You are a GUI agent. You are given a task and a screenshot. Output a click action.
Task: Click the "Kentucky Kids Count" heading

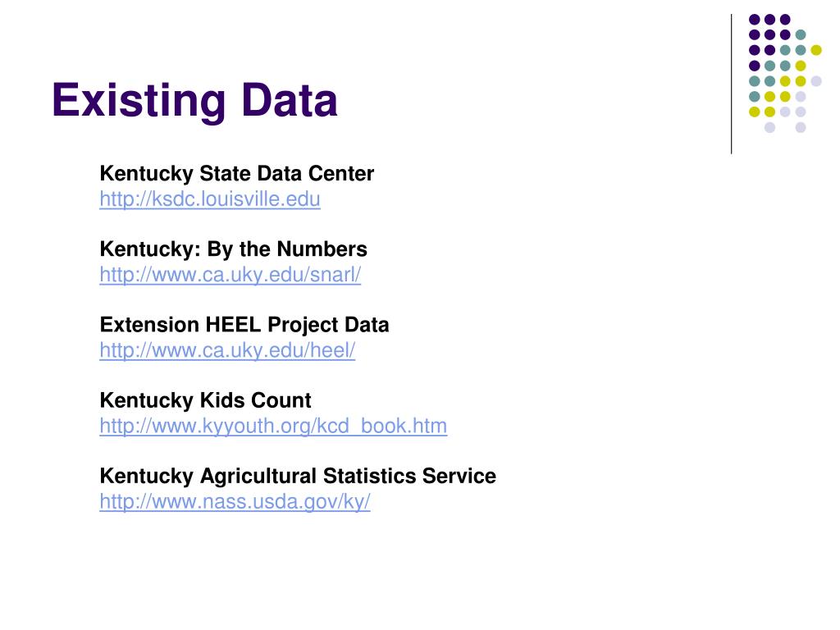(206, 400)
